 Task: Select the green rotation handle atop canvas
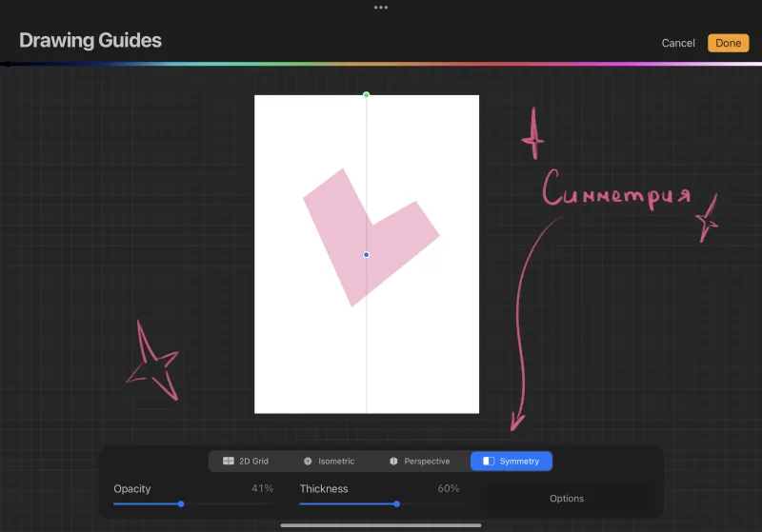(x=366, y=94)
